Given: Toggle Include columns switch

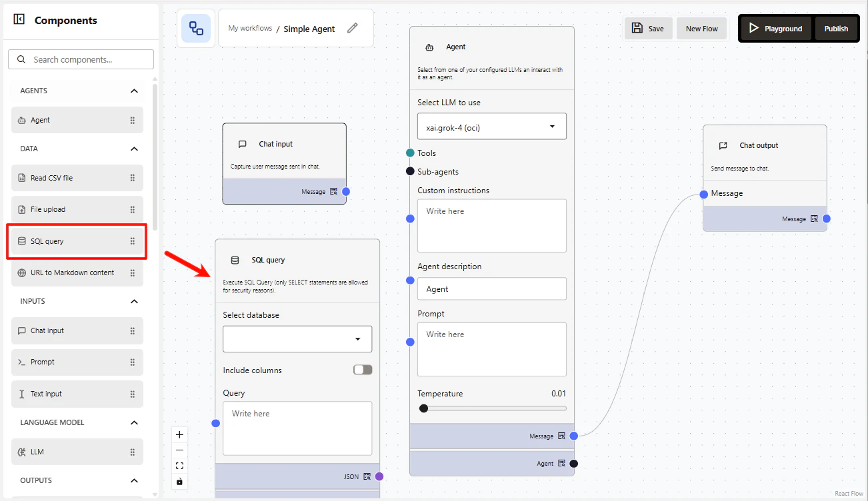Looking at the screenshot, I should coord(363,370).
